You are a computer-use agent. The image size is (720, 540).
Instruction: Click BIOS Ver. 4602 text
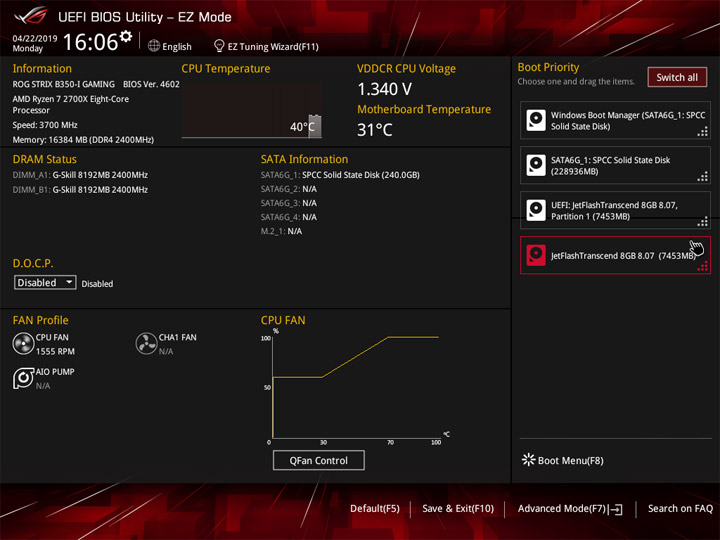pyautogui.click(x=151, y=84)
